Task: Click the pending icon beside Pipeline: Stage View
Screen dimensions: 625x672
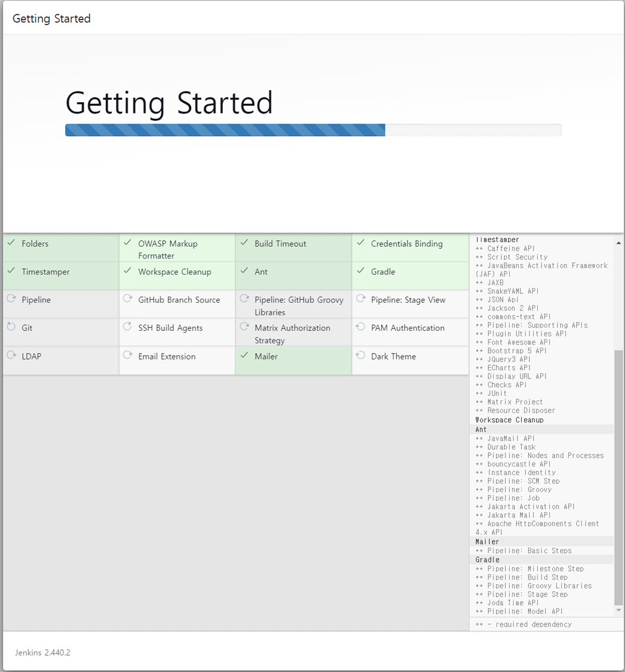Action: [x=360, y=299]
